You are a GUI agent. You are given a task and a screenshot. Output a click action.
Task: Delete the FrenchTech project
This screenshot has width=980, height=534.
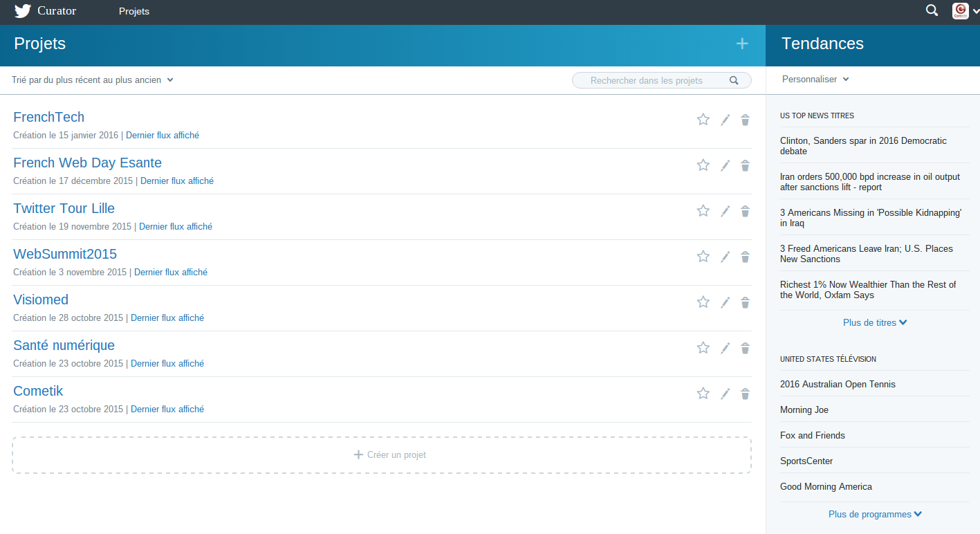pyautogui.click(x=745, y=120)
